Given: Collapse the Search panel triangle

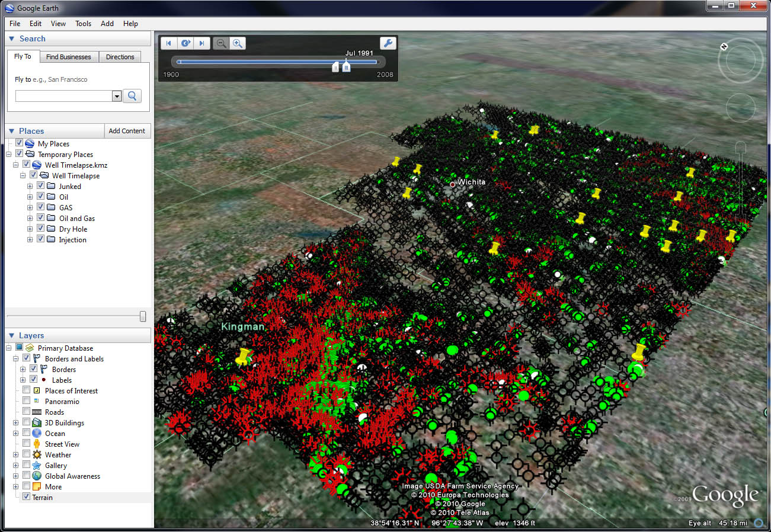Looking at the screenshot, I should tap(11, 39).
